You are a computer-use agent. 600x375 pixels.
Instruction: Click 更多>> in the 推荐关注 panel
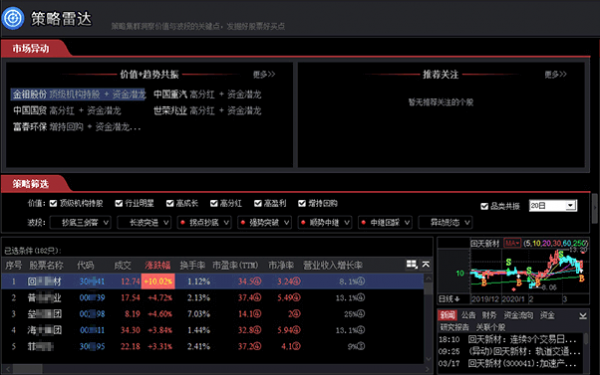(x=556, y=74)
